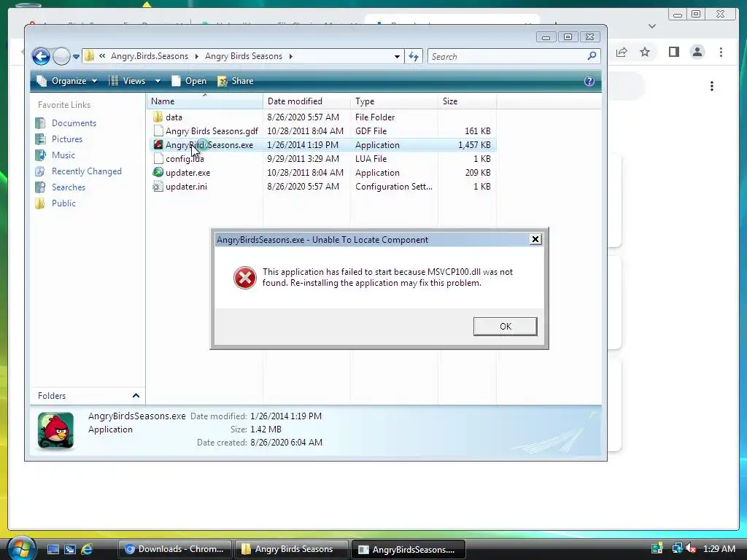Click Open in the Explorer toolbar
The image size is (747, 560).
tap(189, 81)
